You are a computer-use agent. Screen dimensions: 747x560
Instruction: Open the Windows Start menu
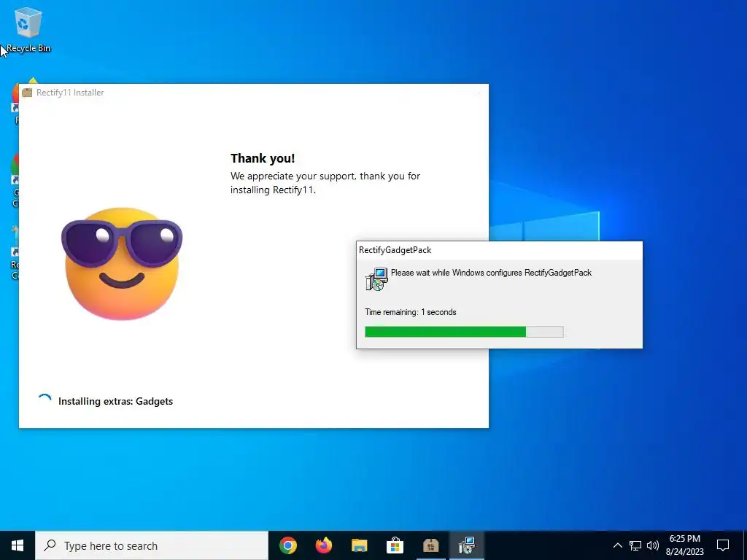tap(18, 545)
